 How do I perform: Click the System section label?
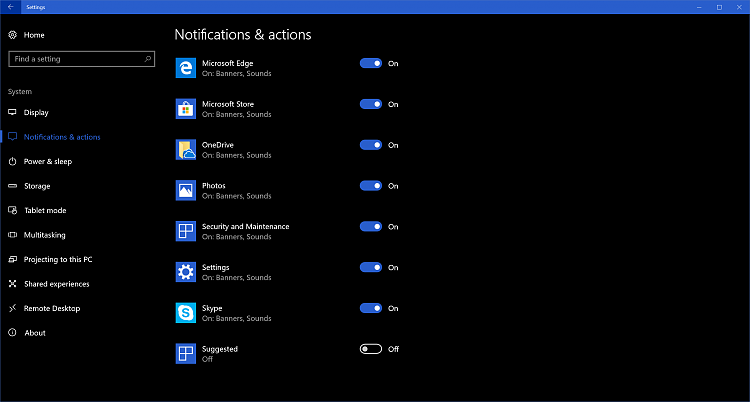tap(20, 91)
